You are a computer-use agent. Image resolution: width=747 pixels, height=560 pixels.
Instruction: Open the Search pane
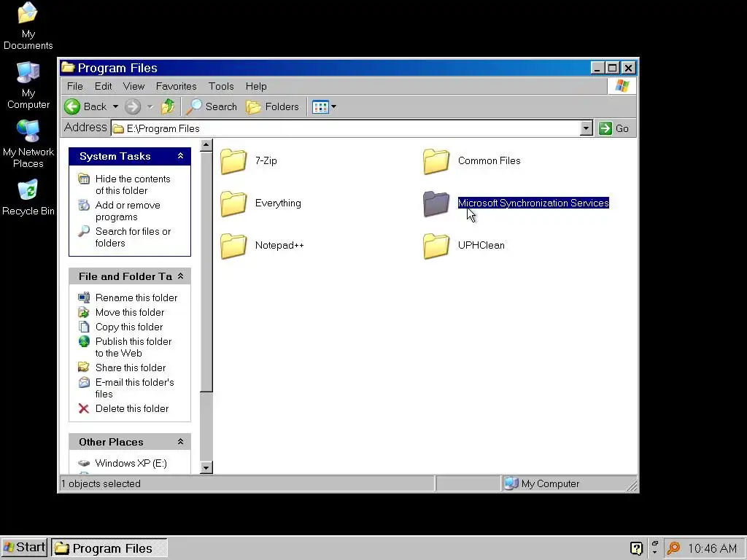[x=211, y=106]
